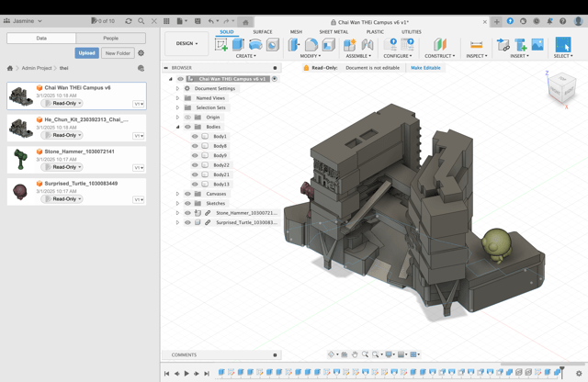This screenshot has height=382, width=588.
Task: Switch to the SHEET METAL tab
Action: (x=334, y=32)
